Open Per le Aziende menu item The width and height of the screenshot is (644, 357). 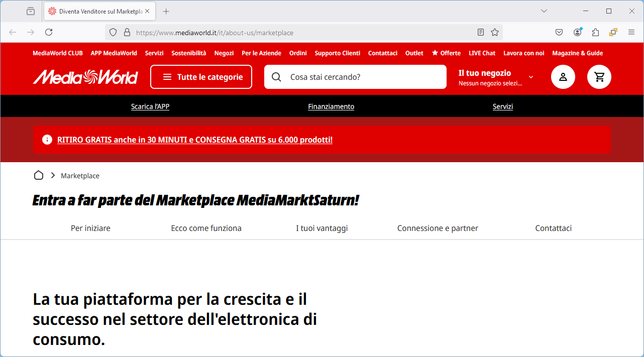tap(262, 53)
